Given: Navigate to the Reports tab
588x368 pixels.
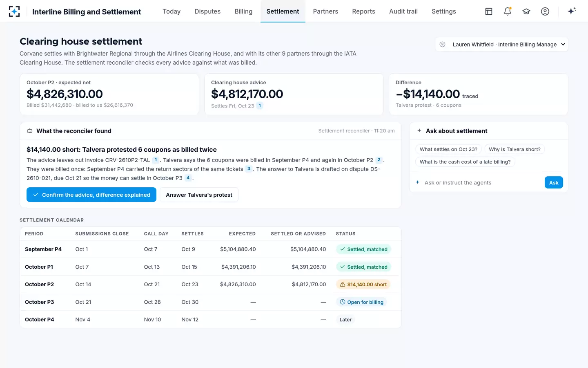Looking at the screenshot, I should pos(363,11).
